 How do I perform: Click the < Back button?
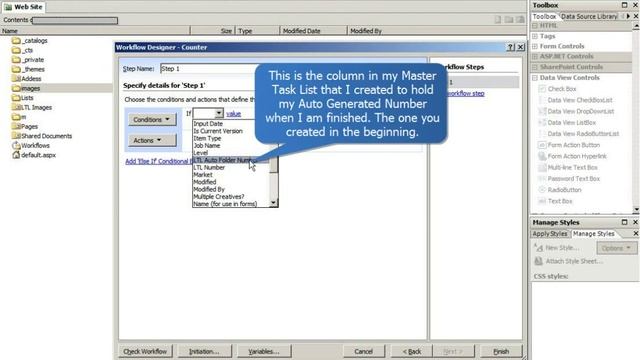[412, 351]
